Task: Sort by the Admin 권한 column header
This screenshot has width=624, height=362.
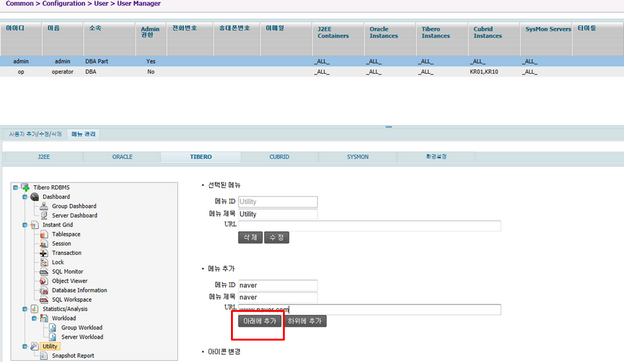Action: click(150, 39)
